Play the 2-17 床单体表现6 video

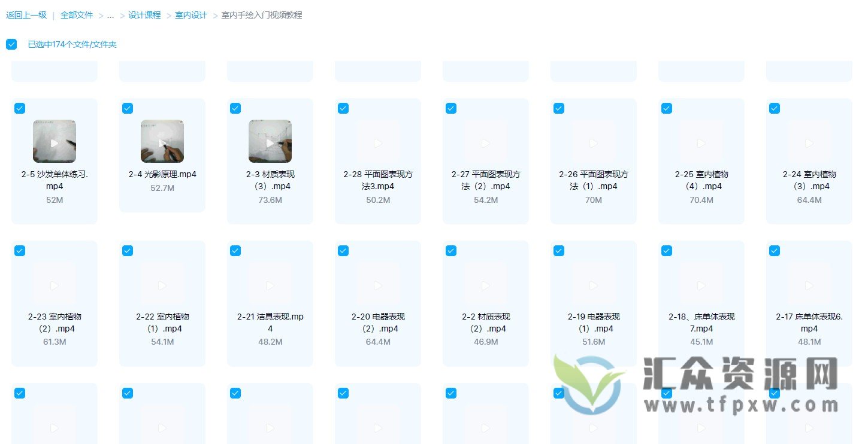809,285
